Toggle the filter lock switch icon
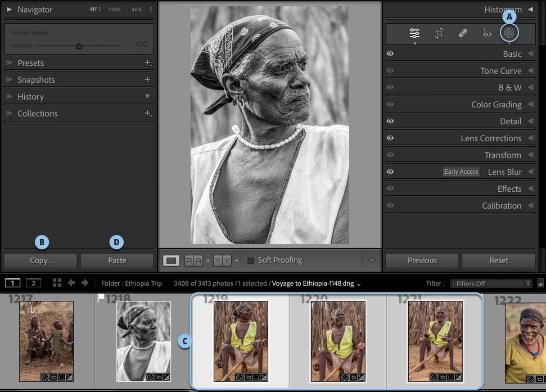 point(540,283)
